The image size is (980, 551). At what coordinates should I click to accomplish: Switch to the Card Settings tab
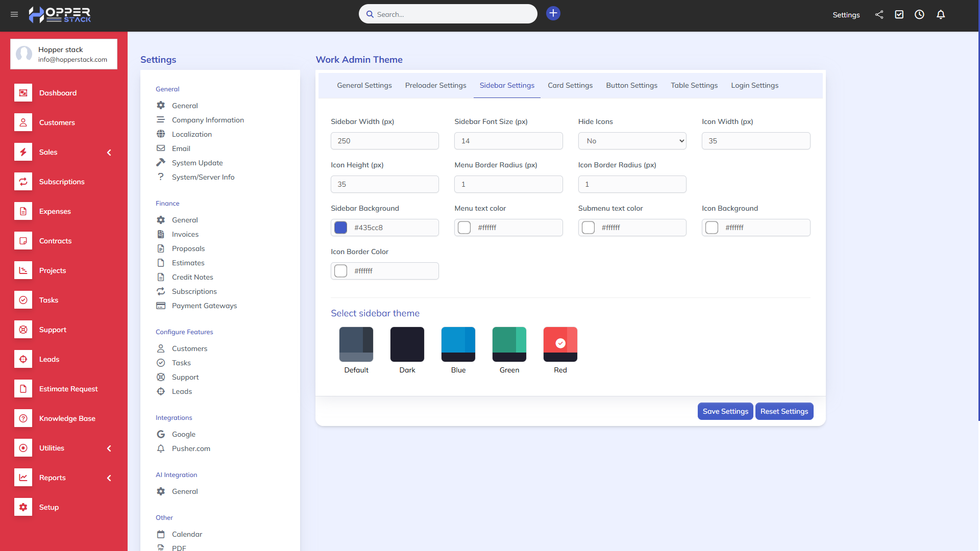570,85
